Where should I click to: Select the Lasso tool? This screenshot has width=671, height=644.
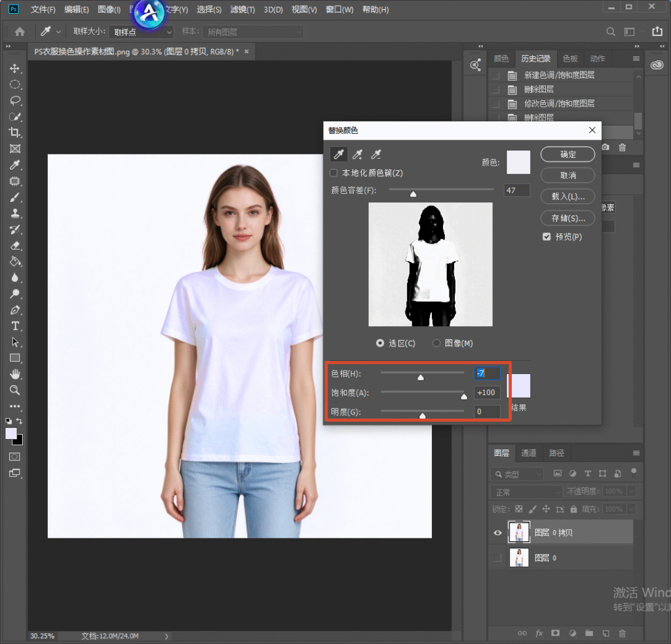[x=15, y=100]
